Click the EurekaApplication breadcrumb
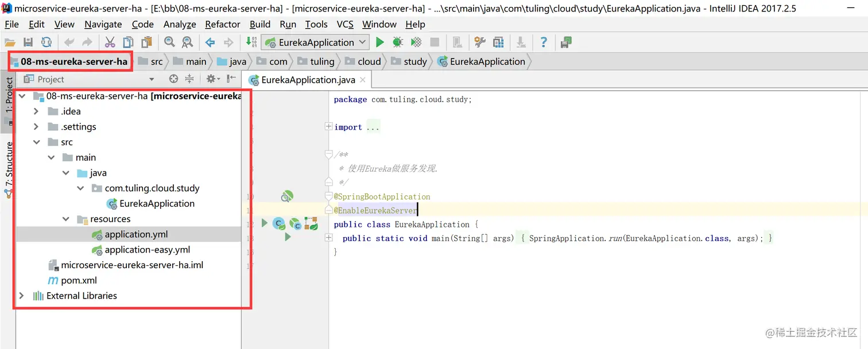Image resolution: width=868 pixels, height=349 pixels. pos(482,61)
